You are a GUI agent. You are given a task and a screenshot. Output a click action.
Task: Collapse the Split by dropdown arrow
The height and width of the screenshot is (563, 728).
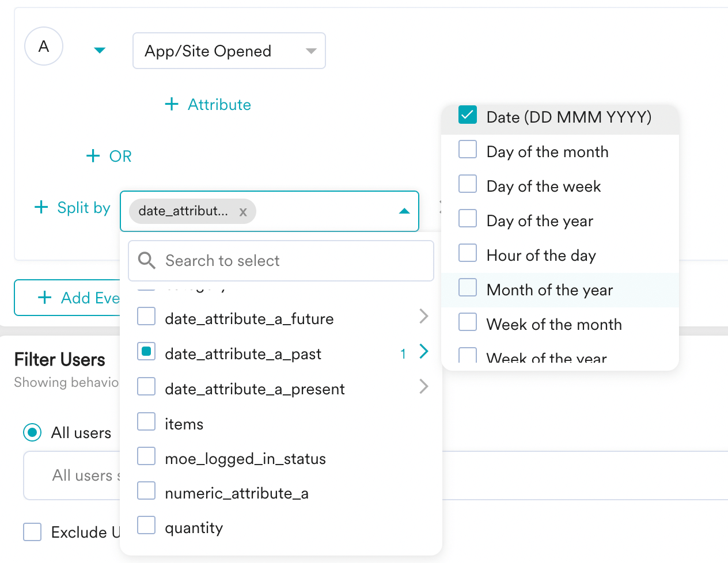(x=404, y=211)
